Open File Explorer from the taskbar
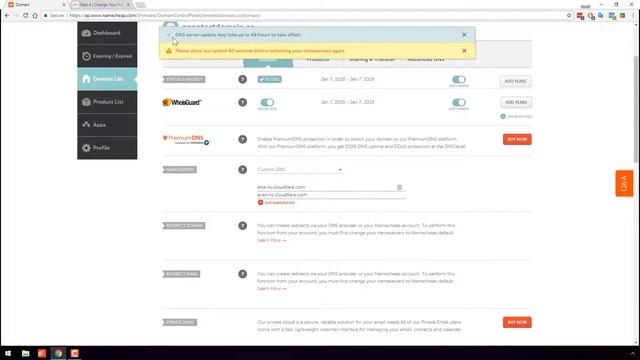Screen dimensions: 640x360 tap(25, 353)
